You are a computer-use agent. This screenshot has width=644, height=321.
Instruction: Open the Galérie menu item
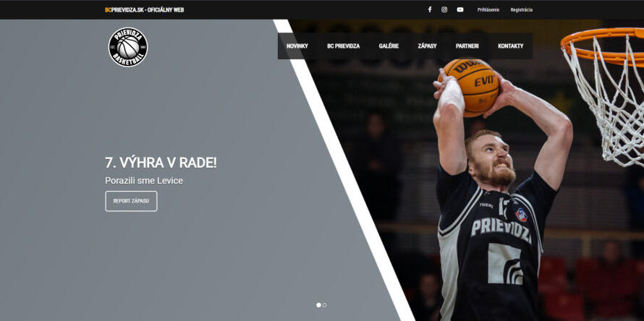pyautogui.click(x=389, y=46)
